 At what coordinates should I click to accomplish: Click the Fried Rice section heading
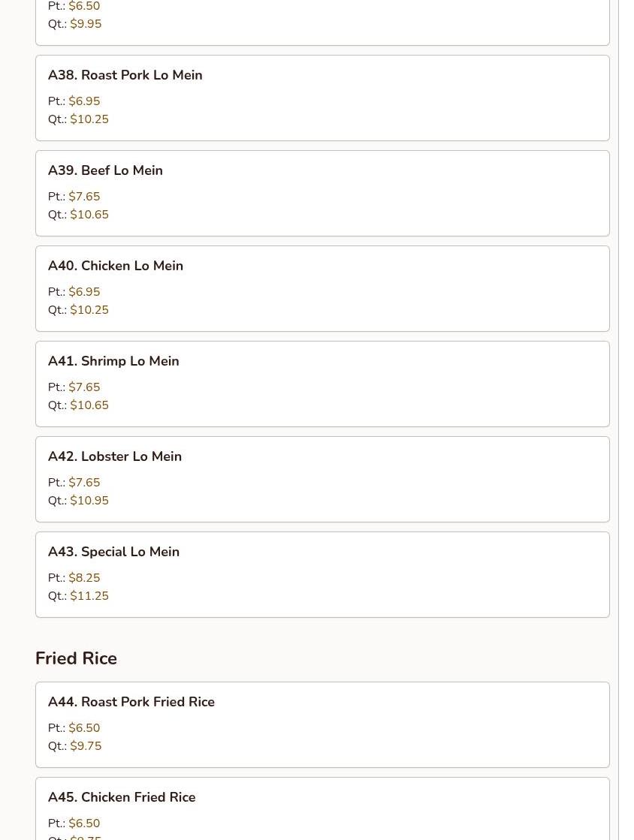(x=76, y=658)
